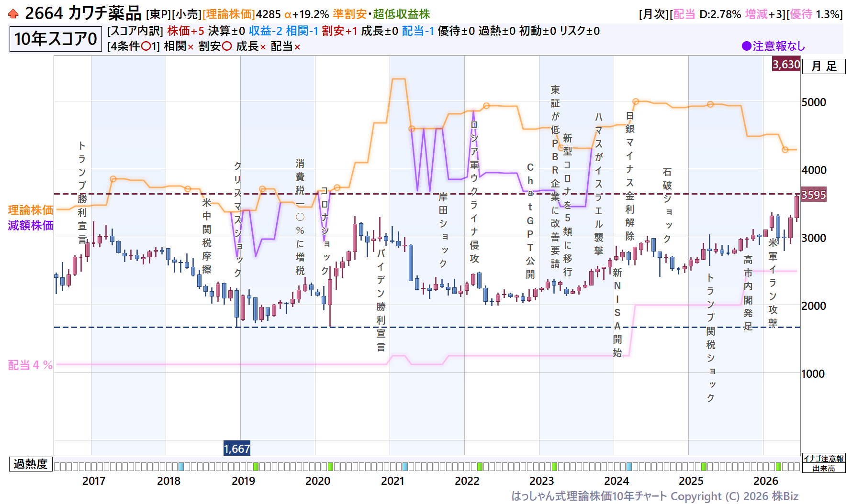Click the 5000 price axis label
Viewport: 852px width, 504px height.
tap(814, 102)
